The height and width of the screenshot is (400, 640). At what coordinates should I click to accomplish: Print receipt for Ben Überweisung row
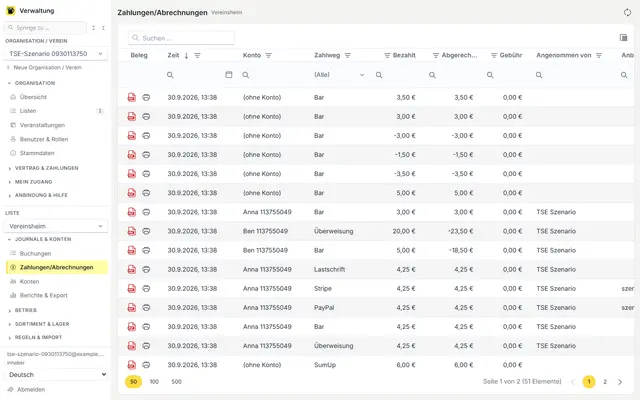tap(146, 231)
